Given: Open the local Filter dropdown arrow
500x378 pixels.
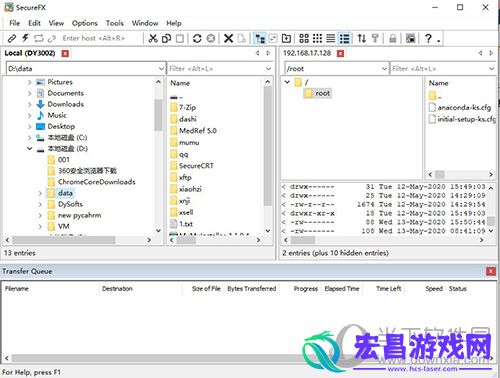Looking at the screenshot, I should pyautogui.click(x=268, y=69).
